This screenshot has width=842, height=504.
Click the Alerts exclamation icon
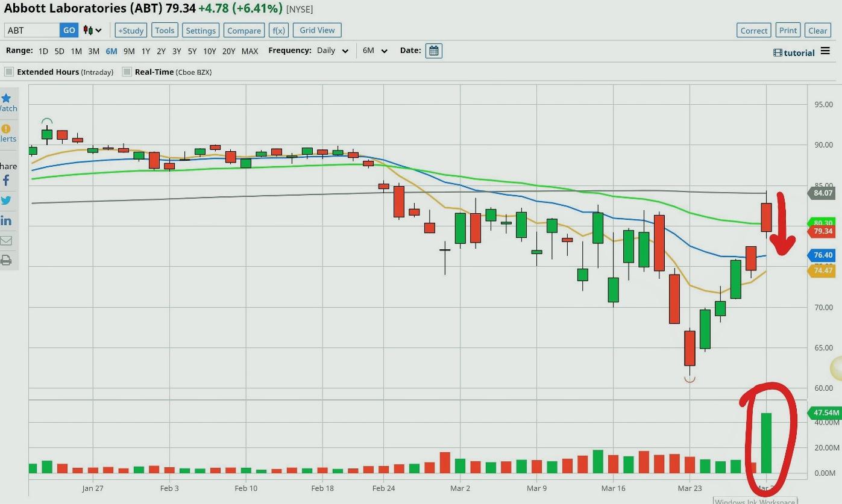(6, 129)
